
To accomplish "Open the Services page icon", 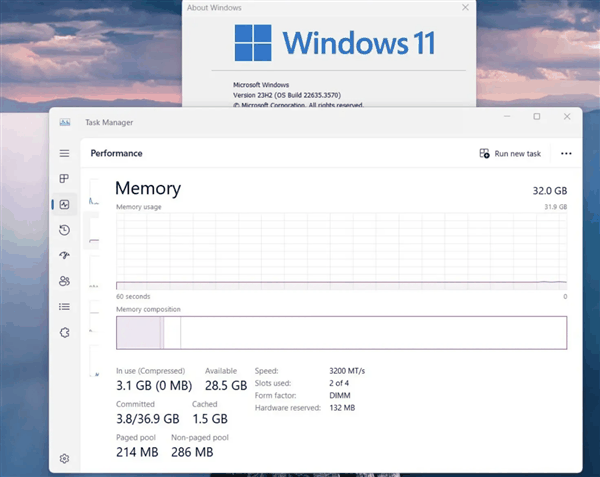I will click(x=64, y=332).
